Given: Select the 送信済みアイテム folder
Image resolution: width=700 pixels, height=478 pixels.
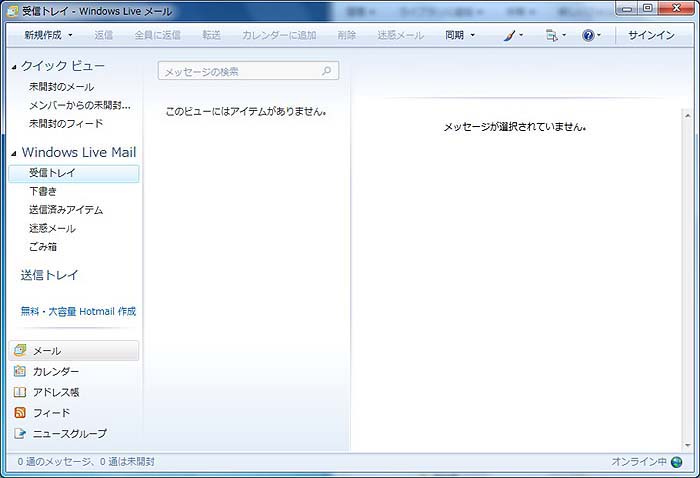Looking at the screenshot, I should (x=66, y=210).
